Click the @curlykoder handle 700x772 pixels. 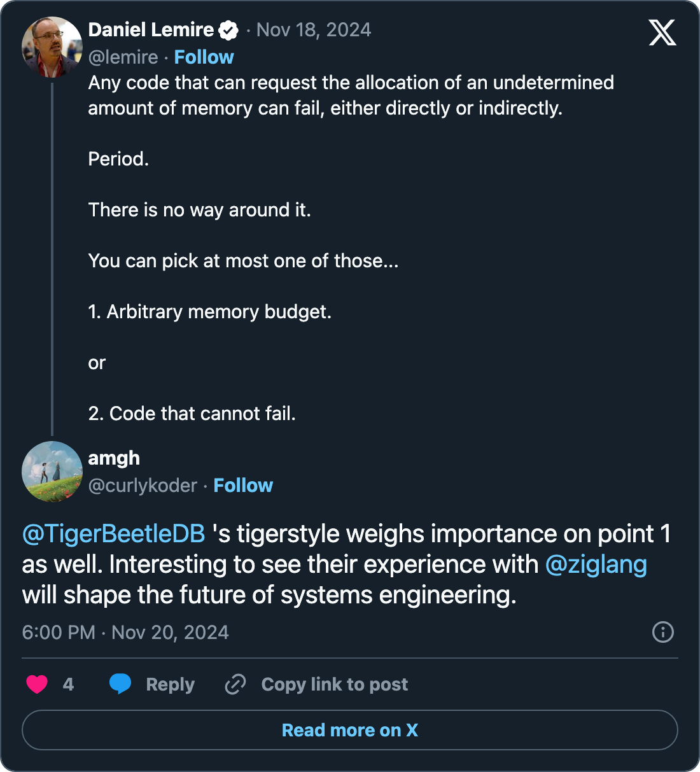(x=143, y=486)
